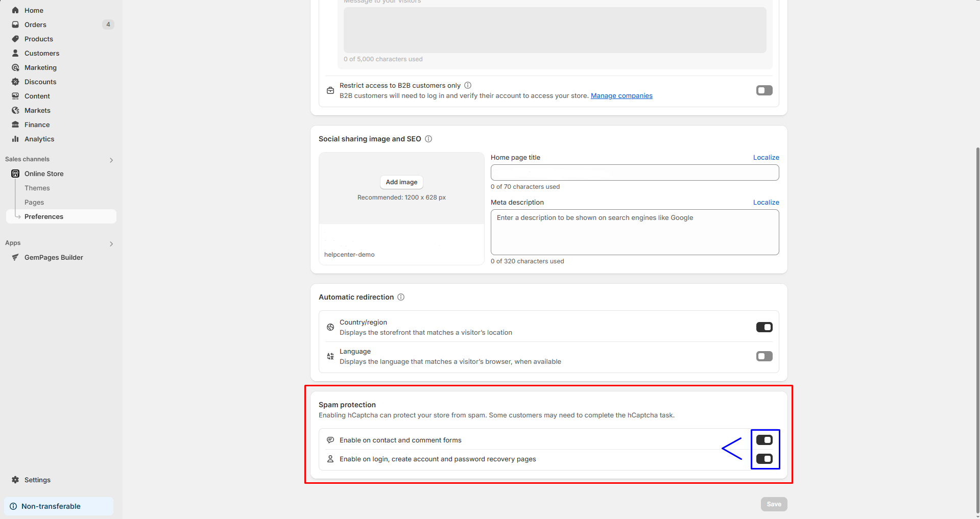
Task: Enable Restrict access to B2B customers only
Action: click(x=764, y=90)
